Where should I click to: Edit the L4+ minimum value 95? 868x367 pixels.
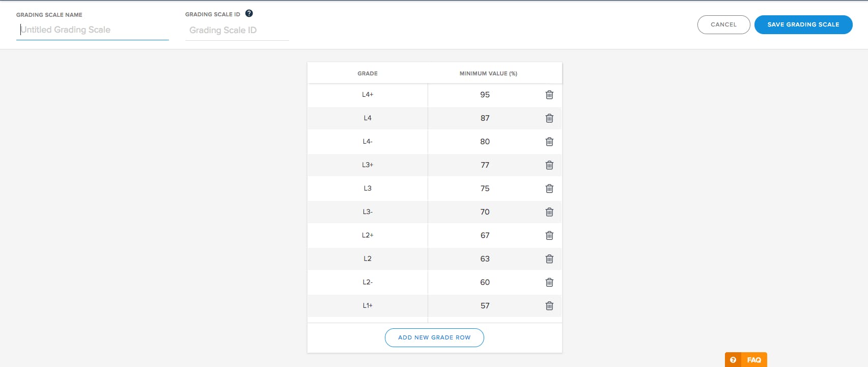pyautogui.click(x=485, y=95)
